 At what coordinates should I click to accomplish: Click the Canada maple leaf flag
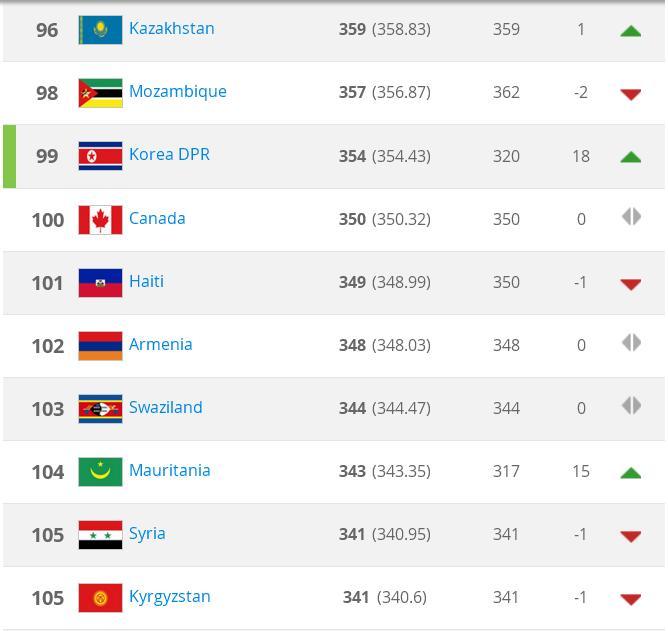tap(101, 220)
